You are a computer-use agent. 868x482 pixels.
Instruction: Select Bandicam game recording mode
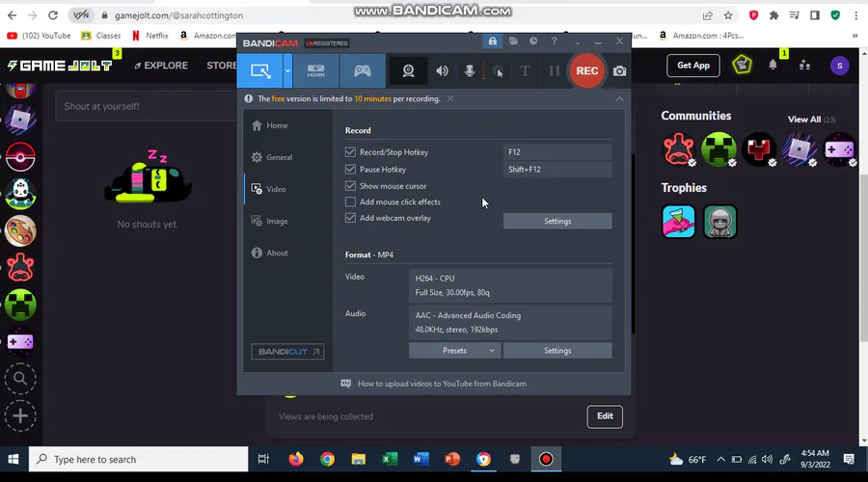pyautogui.click(x=362, y=70)
